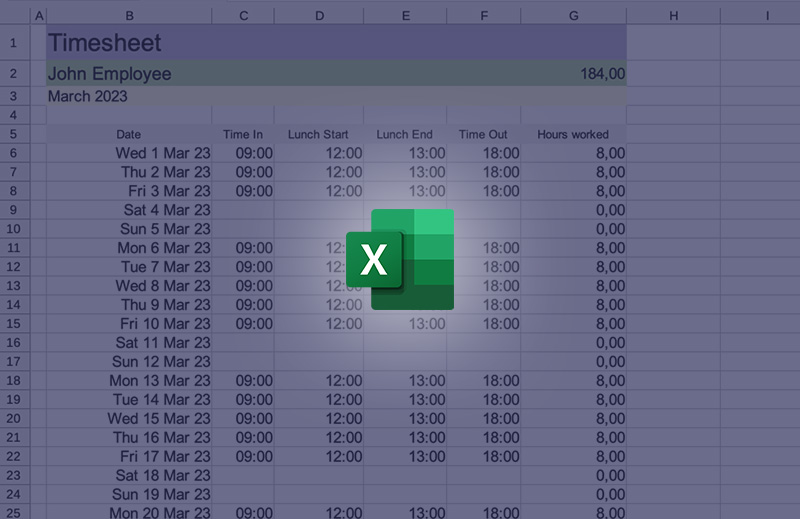Click the Time In heading cell
800x519 pixels.
pyautogui.click(x=243, y=134)
